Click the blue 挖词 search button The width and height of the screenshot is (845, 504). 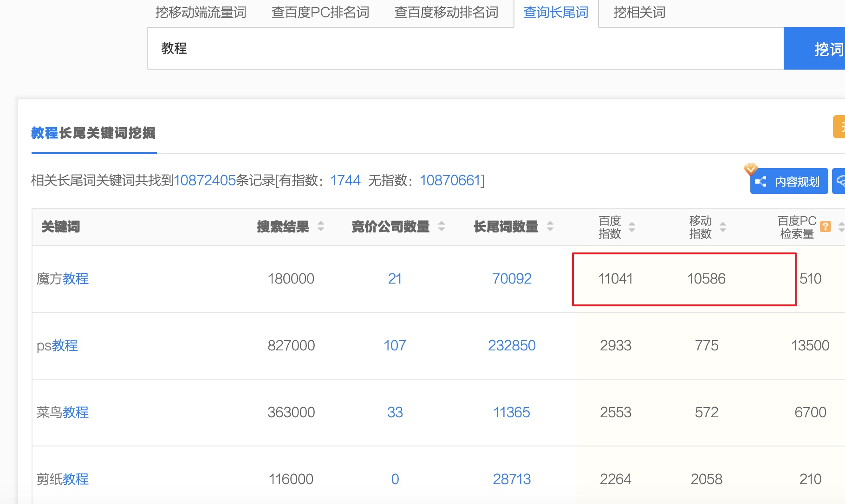[814, 48]
